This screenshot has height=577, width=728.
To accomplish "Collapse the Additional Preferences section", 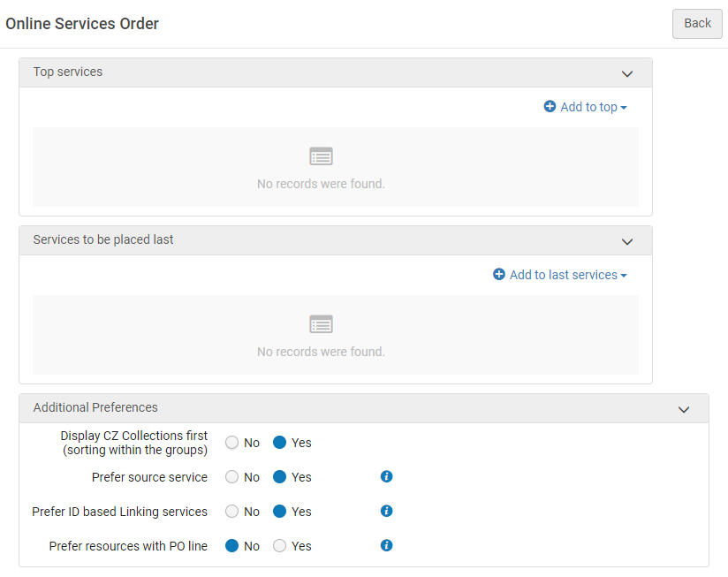I will (x=683, y=409).
